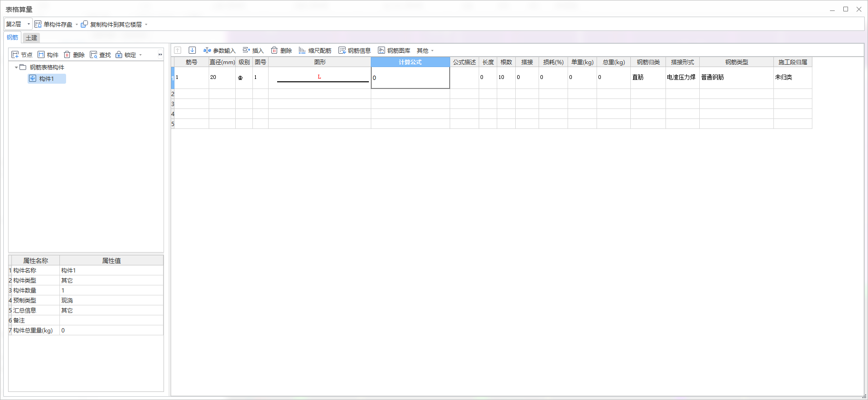This screenshot has height=400, width=868.
Task: Click 删除 in the rebar table toolbar
Action: click(x=281, y=50)
